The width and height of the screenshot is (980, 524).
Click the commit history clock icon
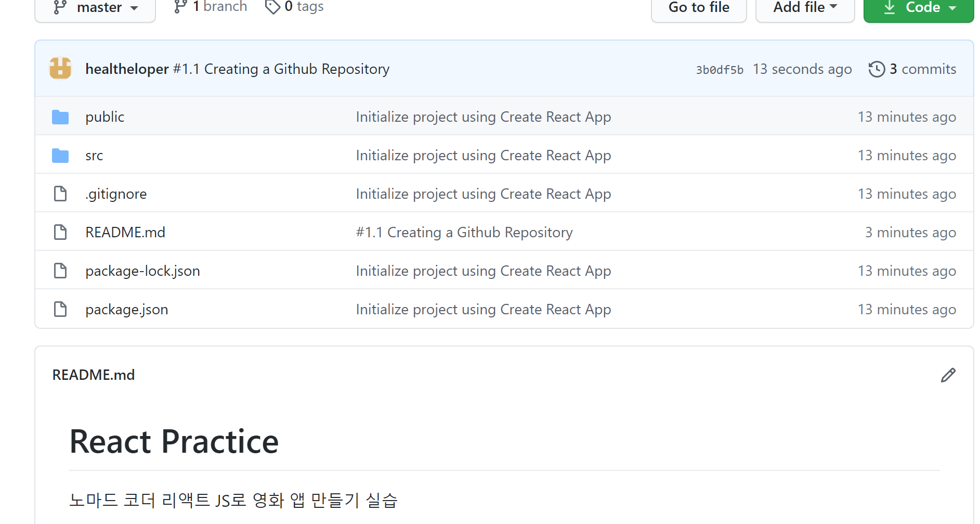tap(877, 69)
